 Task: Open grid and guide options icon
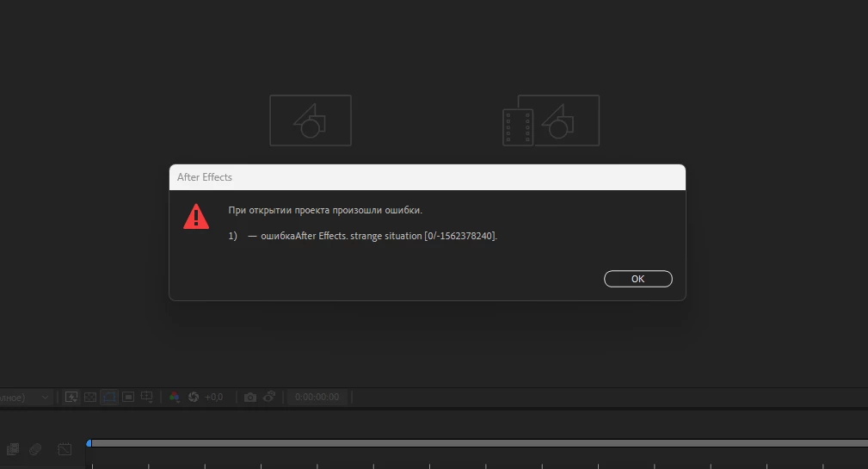tap(147, 397)
